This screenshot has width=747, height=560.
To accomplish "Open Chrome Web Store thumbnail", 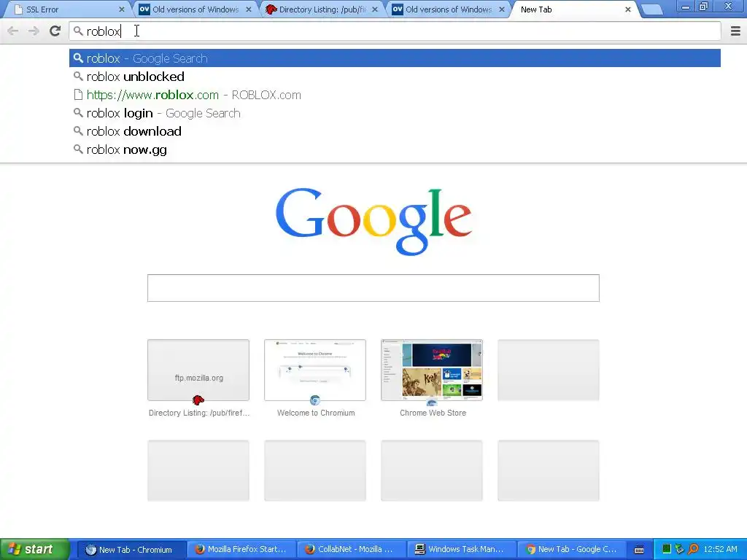I will [432, 370].
